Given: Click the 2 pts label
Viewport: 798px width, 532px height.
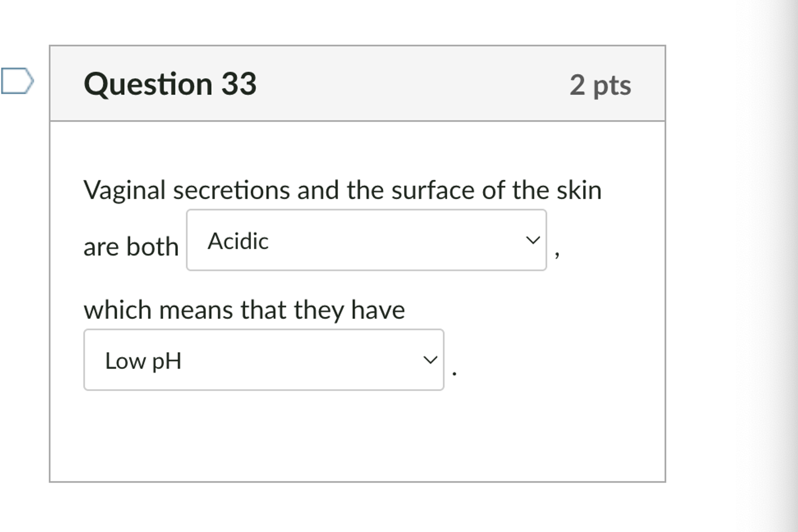Looking at the screenshot, I should (x=601, y=84).
